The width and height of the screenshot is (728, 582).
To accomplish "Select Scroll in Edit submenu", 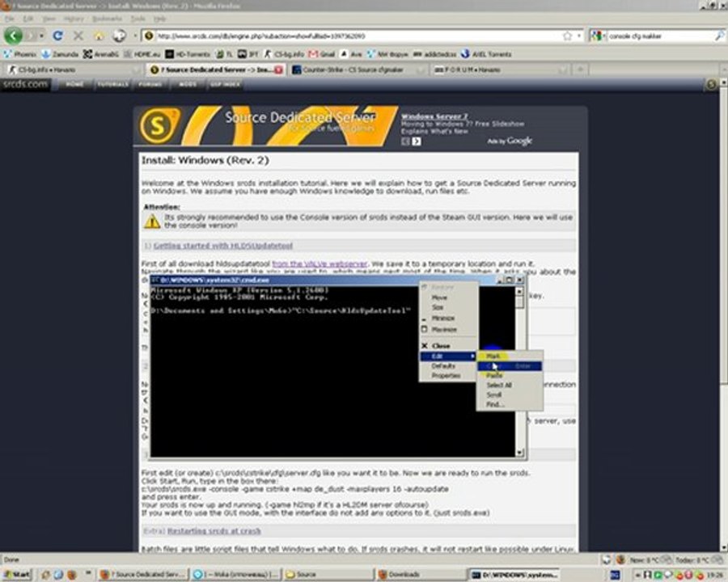I will pos(510,395).
